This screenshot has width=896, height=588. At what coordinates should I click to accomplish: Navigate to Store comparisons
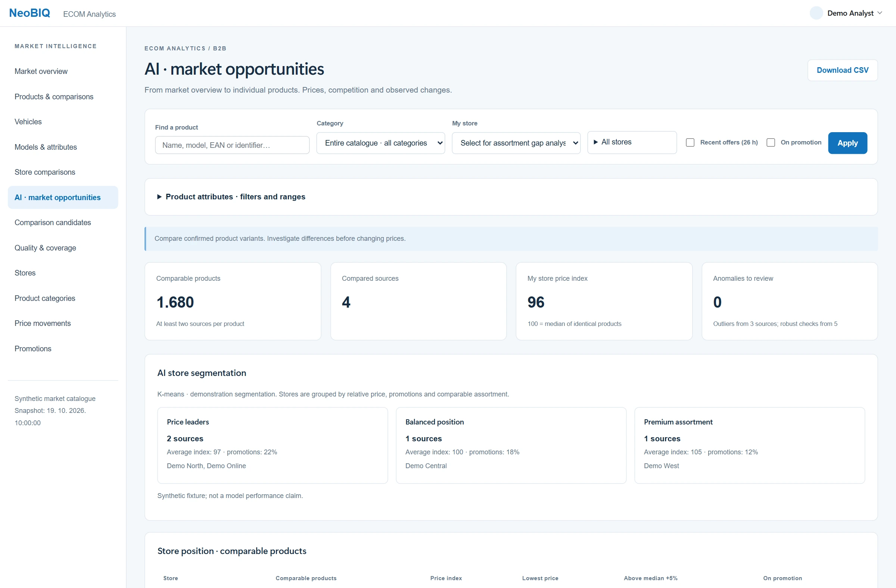coord(45,172)
